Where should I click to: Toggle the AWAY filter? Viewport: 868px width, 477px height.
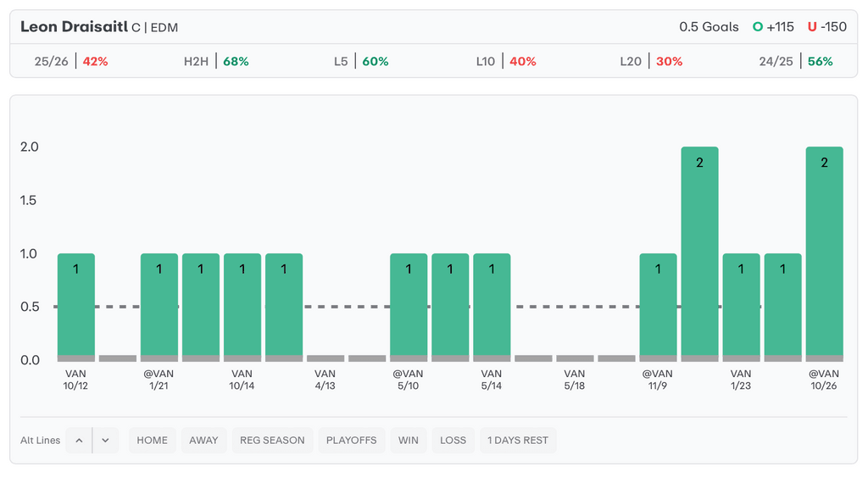tap(203, 441)
